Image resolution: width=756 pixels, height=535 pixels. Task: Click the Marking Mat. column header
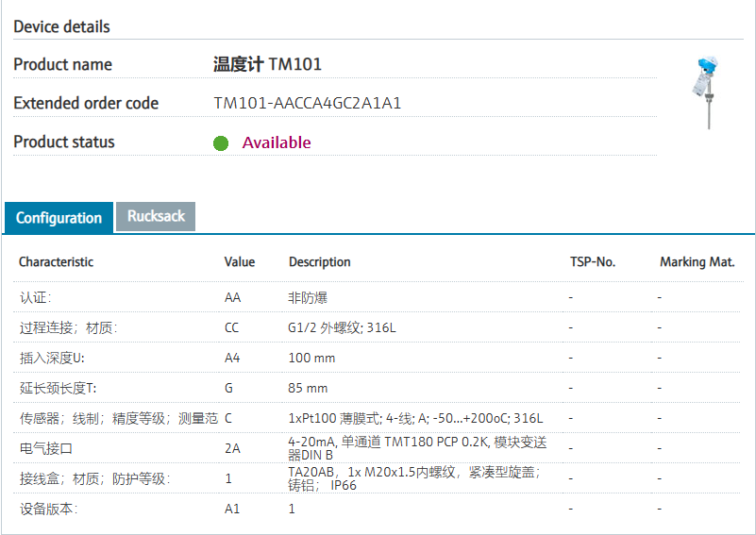[x=697, y=261]
